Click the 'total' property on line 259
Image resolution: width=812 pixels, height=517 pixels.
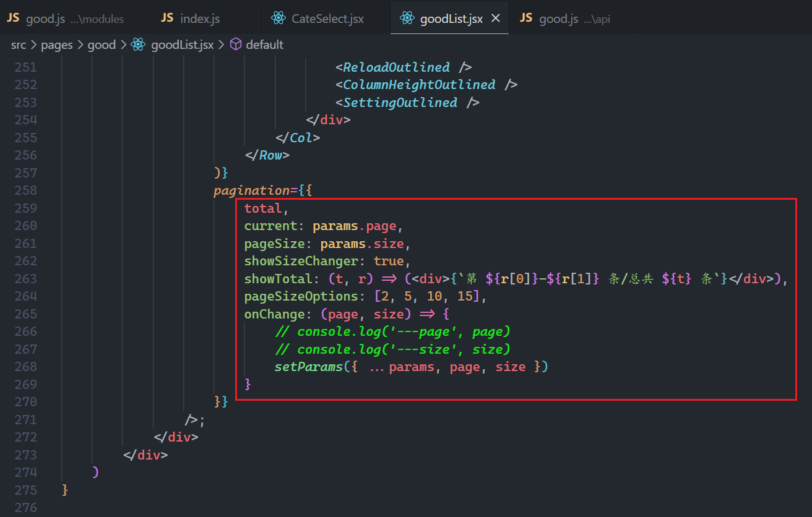263,208
